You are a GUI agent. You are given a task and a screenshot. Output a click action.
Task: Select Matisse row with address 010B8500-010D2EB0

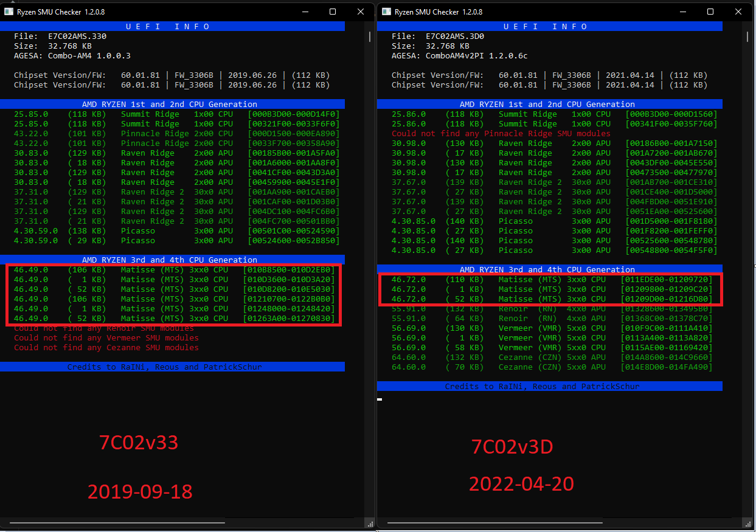pos(175,270)
